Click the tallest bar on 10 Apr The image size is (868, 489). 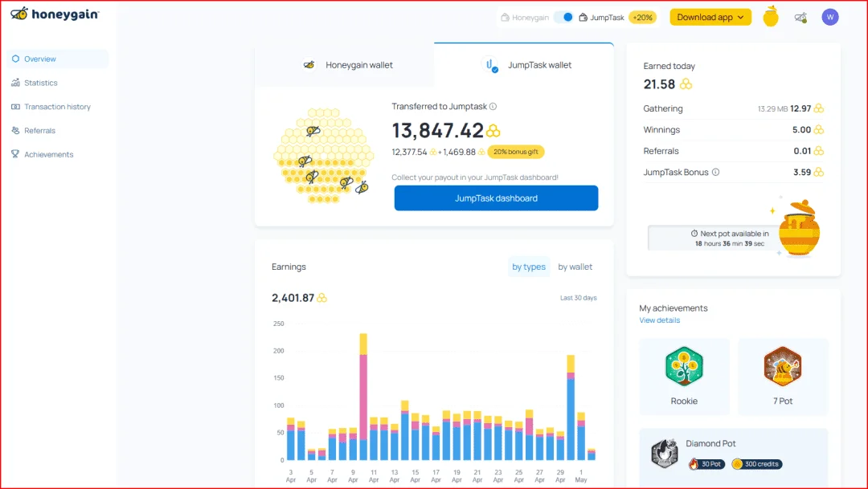click(x=363, y=397)
